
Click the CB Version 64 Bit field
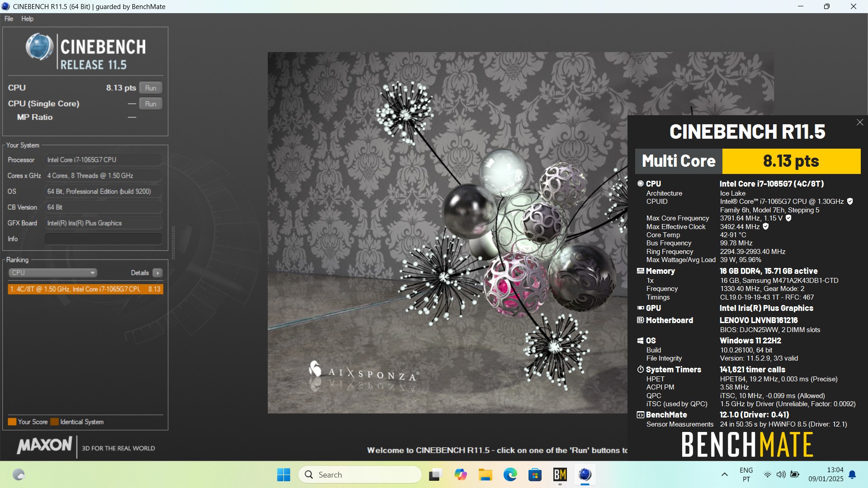(103, 207)
